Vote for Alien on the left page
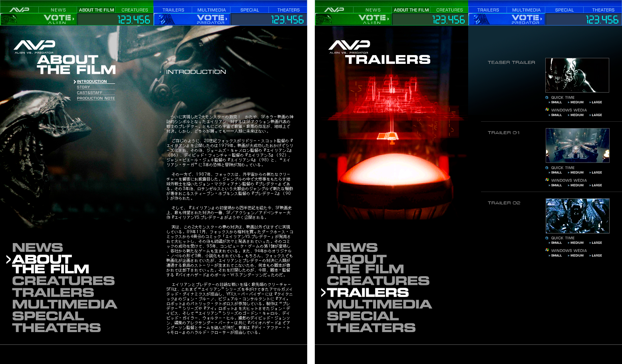This screenshot has width=622, height=364. 58,19
